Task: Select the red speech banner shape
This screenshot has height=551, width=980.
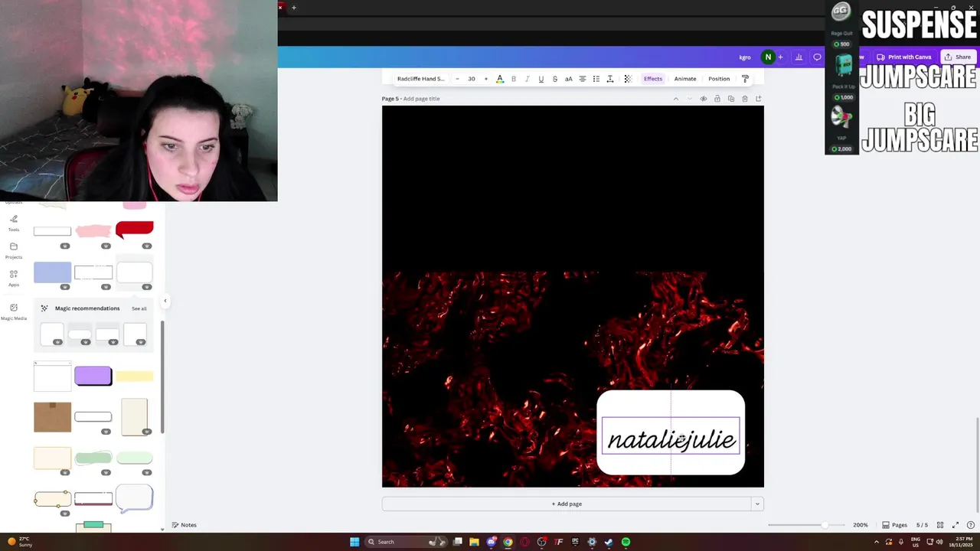Action: [x=134, y=229]
